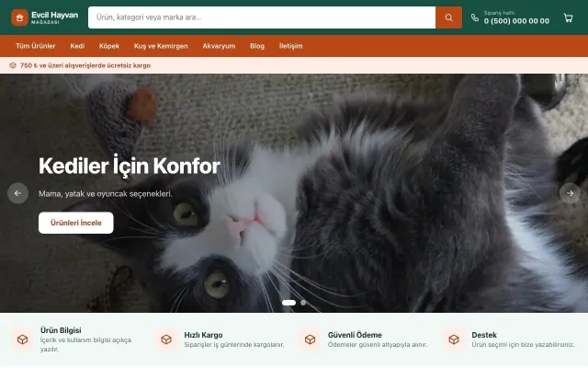This screenshot has width=588, height=368.
Task: Click the Ürünleri İncele button
Action: tap(76, 223)
